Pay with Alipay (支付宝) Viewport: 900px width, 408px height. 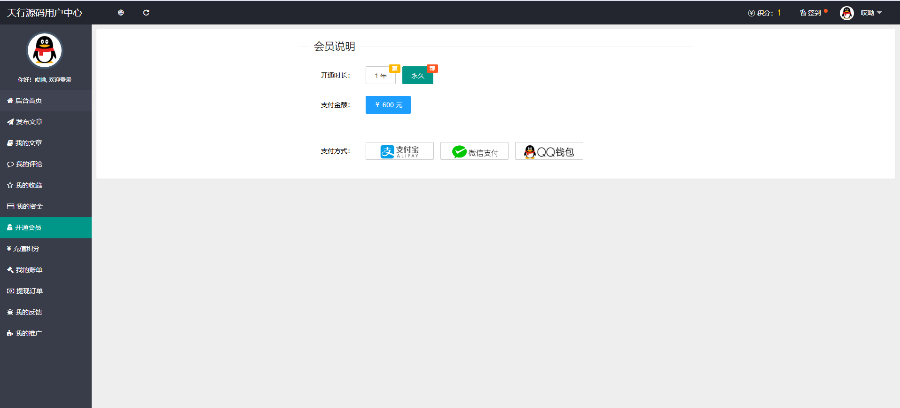(399, 151)
